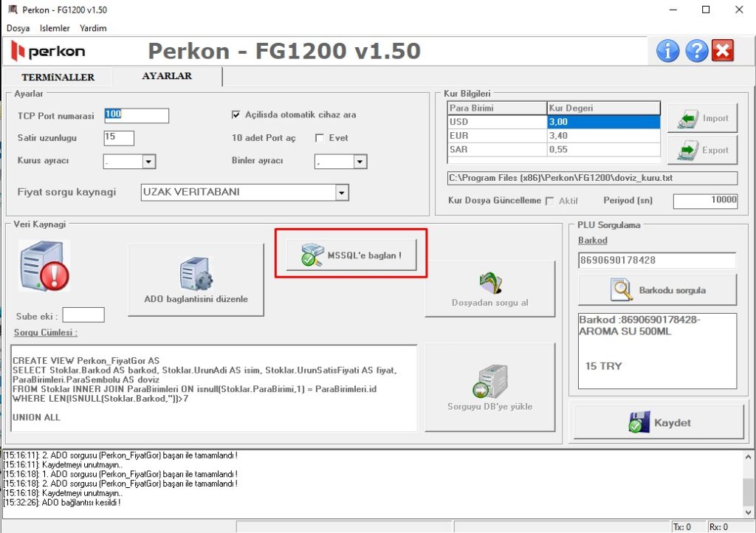Click Dosyadan sorgu al button
Image resolution: width=756 pixels, height=533 pixels.
[x=489, y=289]
